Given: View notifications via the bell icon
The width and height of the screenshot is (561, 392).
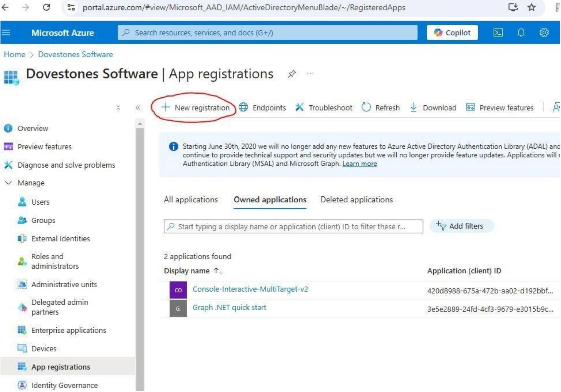Looking at the screenshot, I should click(520, 32).
